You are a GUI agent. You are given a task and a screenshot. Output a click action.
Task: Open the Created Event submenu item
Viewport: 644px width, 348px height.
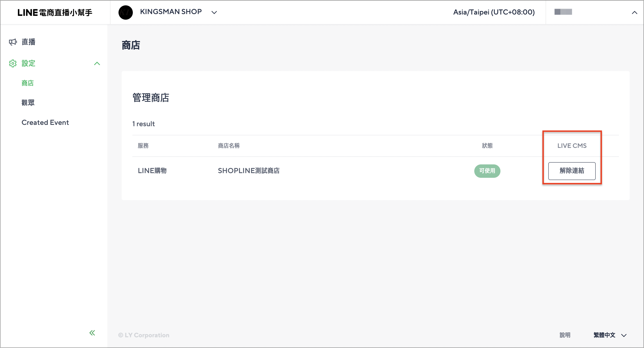tap(45, 122)
